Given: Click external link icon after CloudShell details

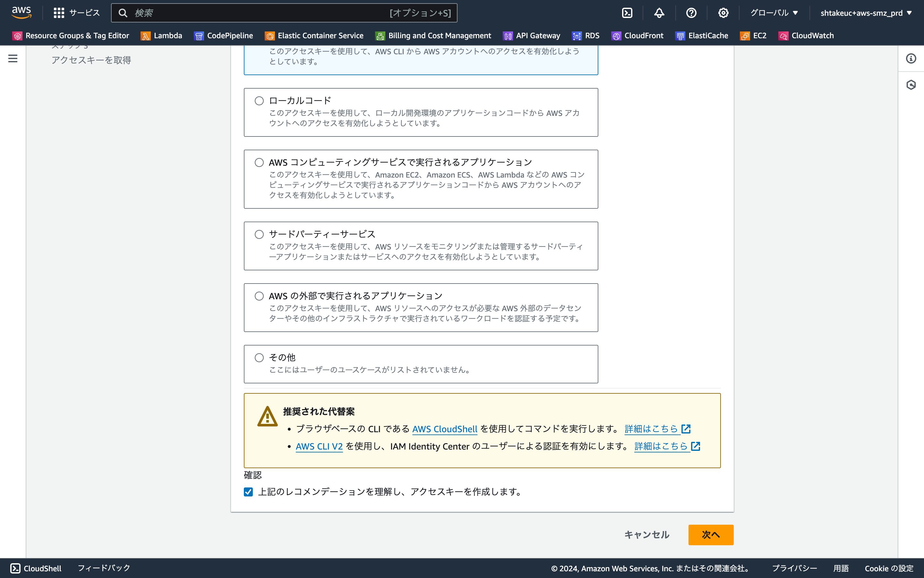Looking at the screenshot, I should [686, 429].
